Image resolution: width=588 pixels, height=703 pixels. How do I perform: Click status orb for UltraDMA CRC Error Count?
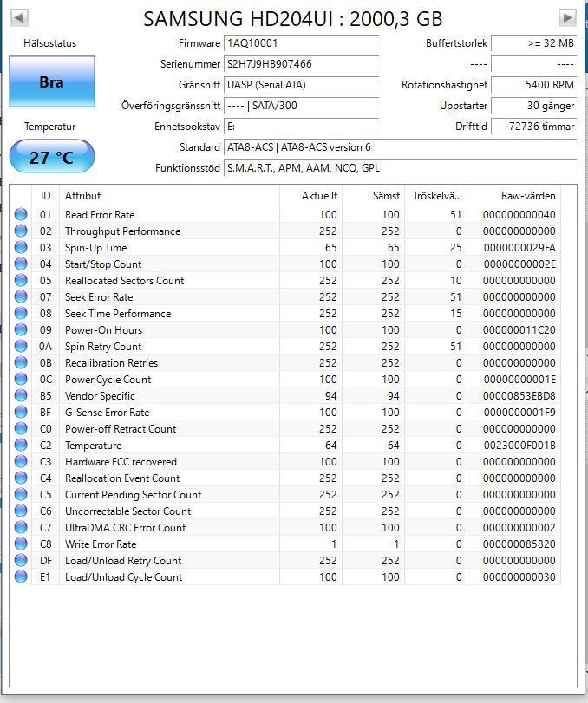click(x=21, y=528)
